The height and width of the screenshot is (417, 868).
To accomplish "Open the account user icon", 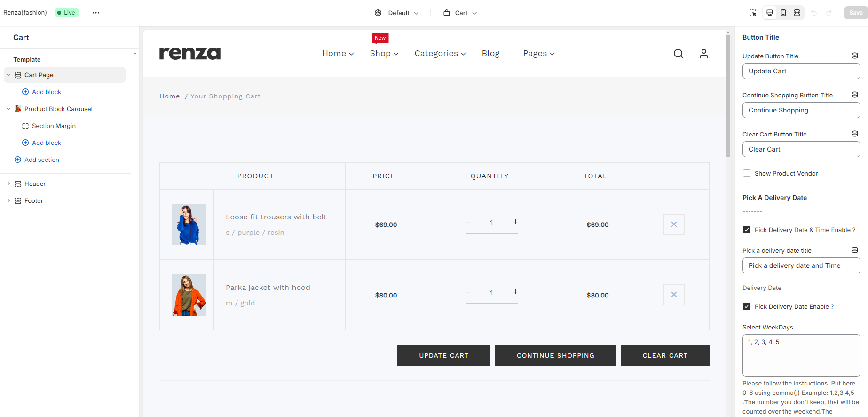I will [704, 54].
